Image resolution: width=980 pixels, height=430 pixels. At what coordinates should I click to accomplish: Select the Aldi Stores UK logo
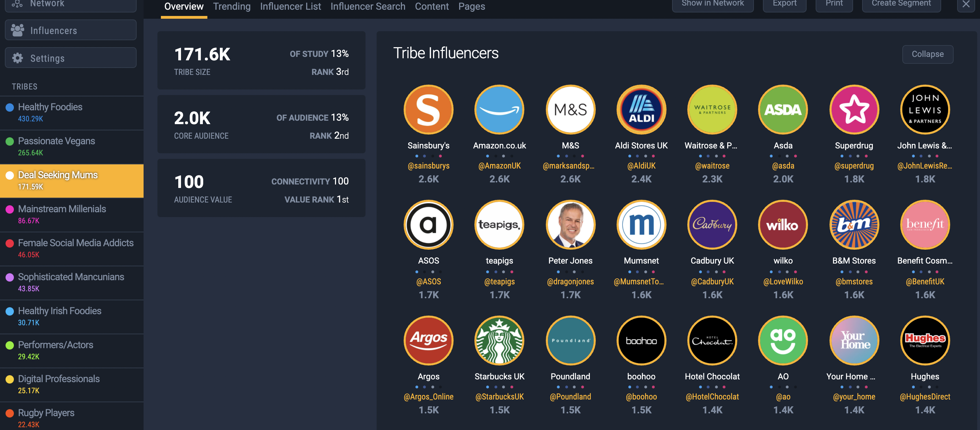point(641,110)
